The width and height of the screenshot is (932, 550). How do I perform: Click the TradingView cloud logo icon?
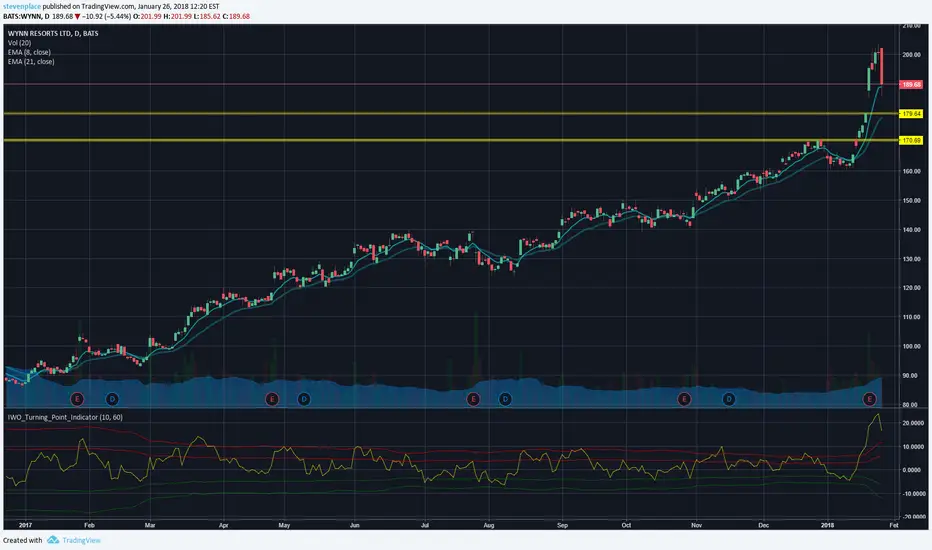53,540
